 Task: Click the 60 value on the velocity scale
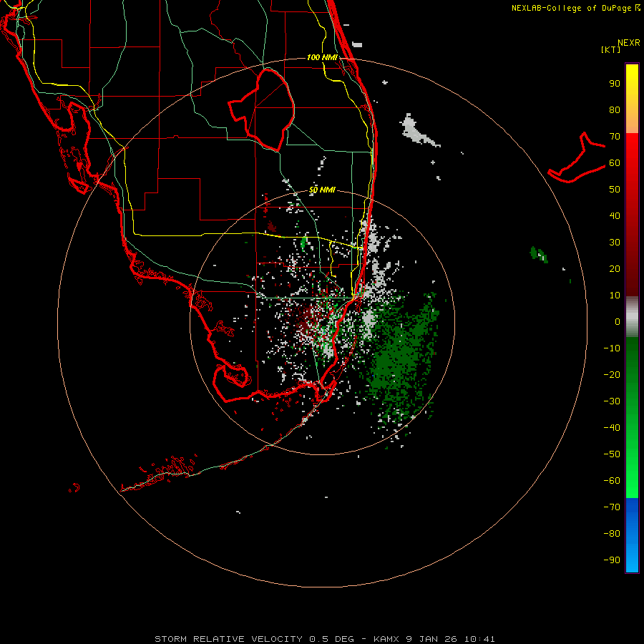pyautogui.click(x=615, y=162)
